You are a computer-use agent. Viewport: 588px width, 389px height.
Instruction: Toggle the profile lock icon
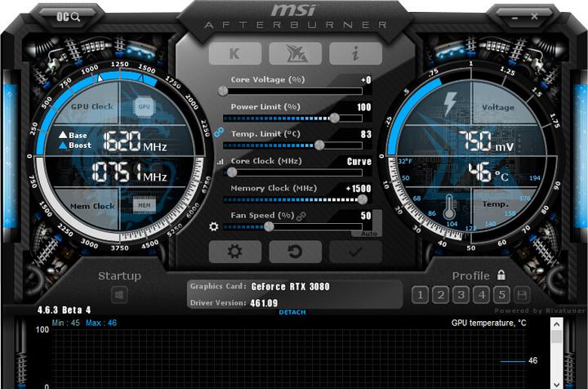coord(501,275)
